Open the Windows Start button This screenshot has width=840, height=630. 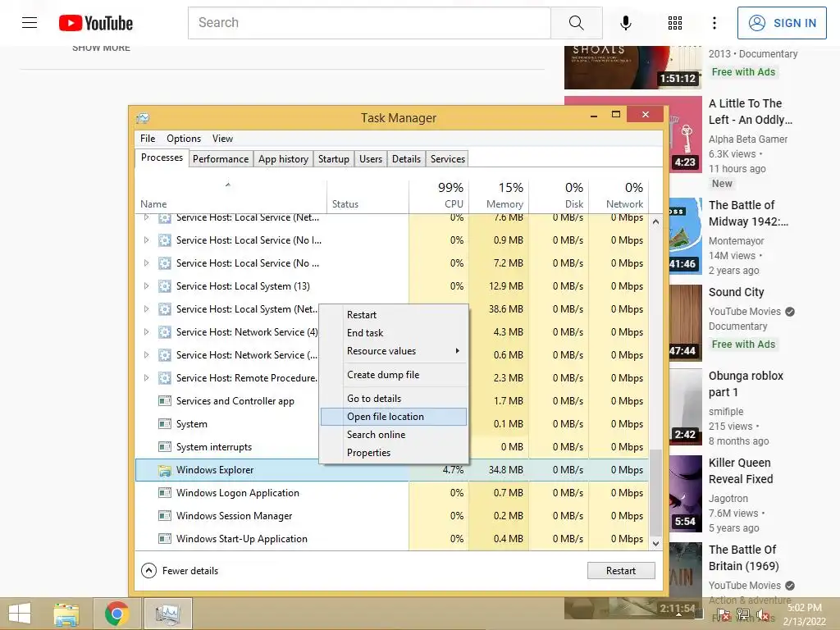click(20, 614)
